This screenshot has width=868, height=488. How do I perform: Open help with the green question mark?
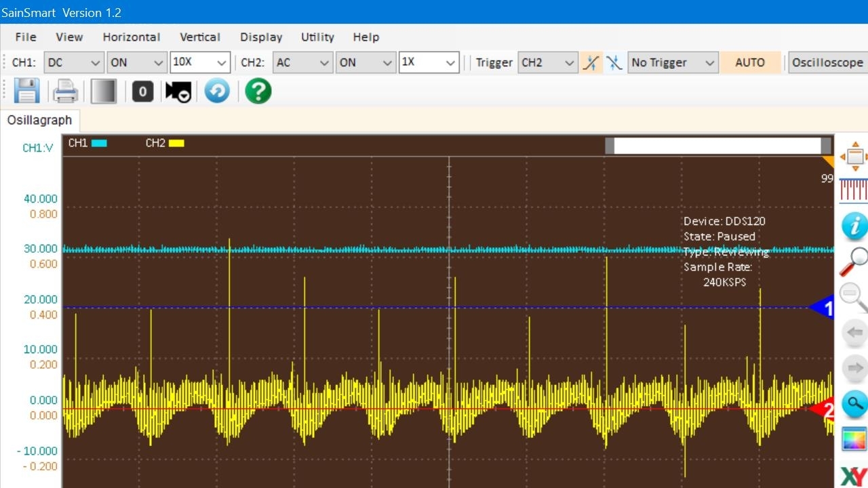[258, 91]
